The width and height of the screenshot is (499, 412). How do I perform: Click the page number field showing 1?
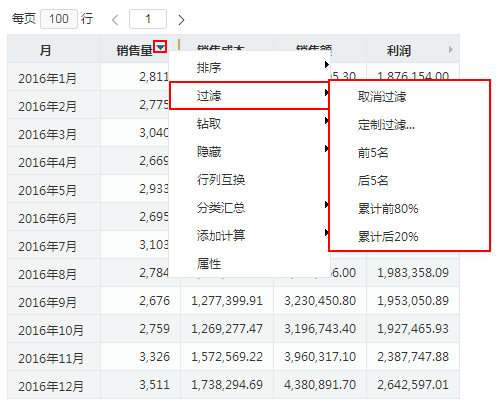tap(148, 19)
